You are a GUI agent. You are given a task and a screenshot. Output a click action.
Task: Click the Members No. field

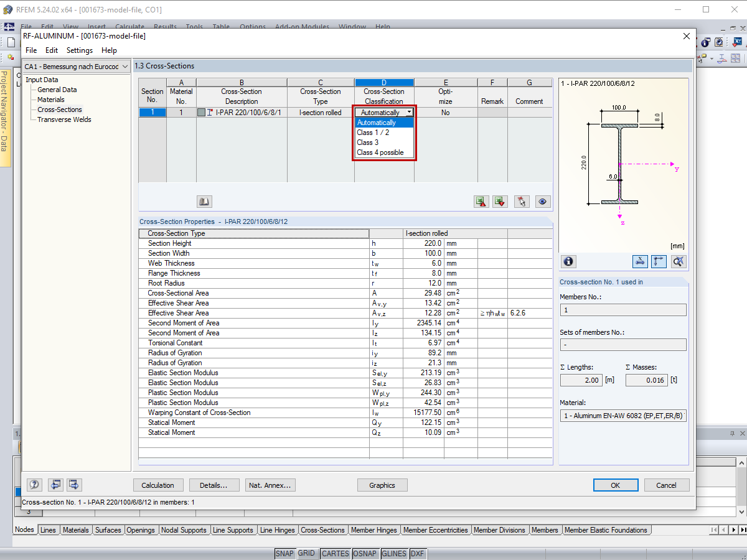[623, 310]
